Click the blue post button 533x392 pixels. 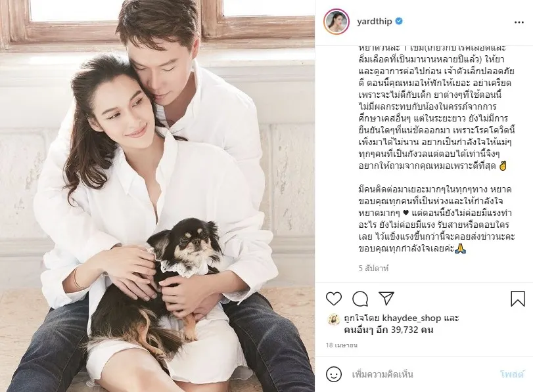(511, 374)
